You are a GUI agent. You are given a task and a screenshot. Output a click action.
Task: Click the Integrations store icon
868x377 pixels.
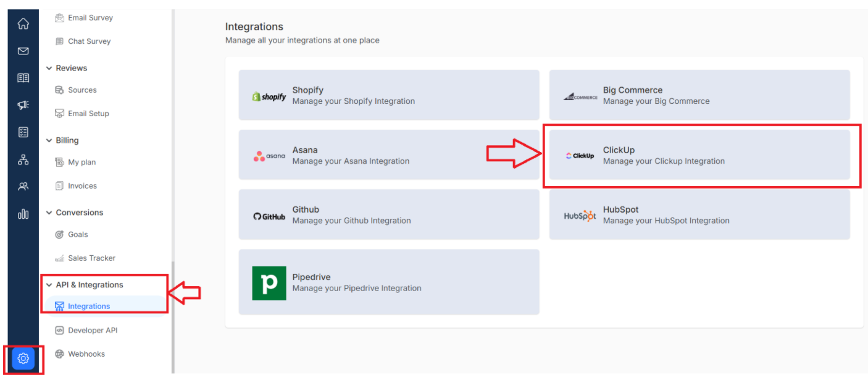pos(59,307)
